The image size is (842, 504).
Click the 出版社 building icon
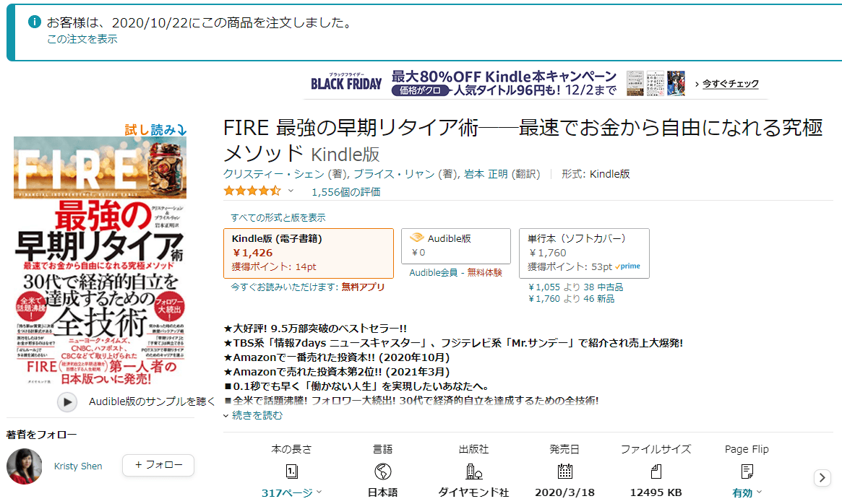[473, 472]
